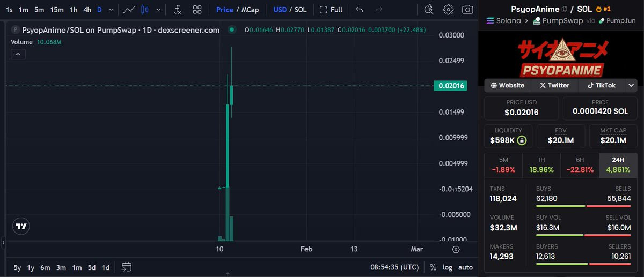Click the current price label 0.02016
The height and width of the screenshot is (277, 644).
click(451, 86)
